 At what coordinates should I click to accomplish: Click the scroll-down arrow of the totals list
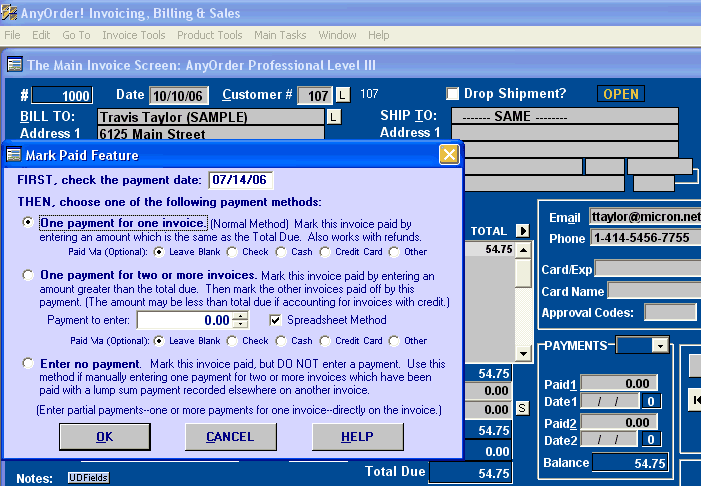coord(523,354)
